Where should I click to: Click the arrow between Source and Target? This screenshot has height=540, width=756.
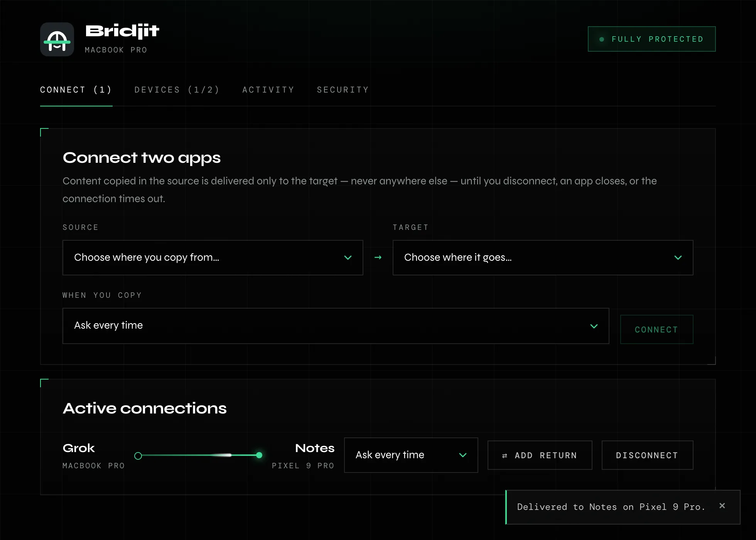coord(378,257)
